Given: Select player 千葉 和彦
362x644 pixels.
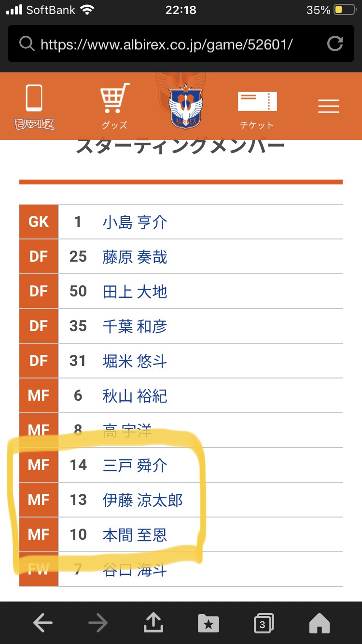Looking at the screenshot, I should [x=135, y=326].
